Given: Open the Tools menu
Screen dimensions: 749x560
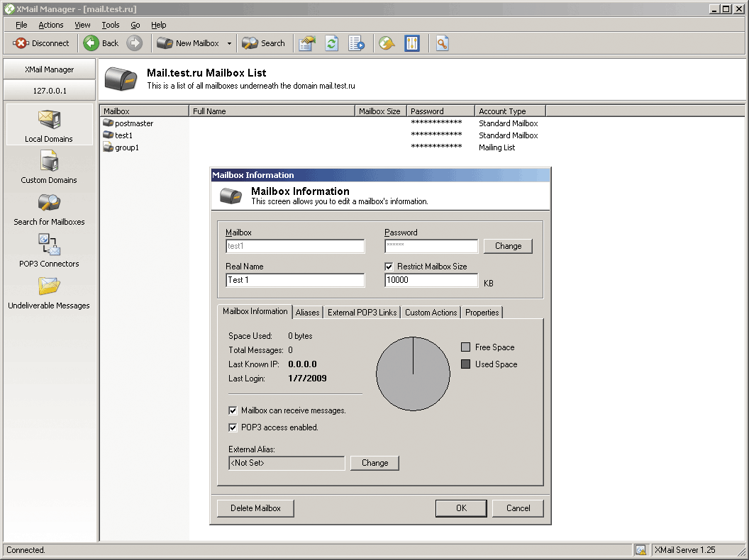Looking at the screenshot, I should 111,25.
